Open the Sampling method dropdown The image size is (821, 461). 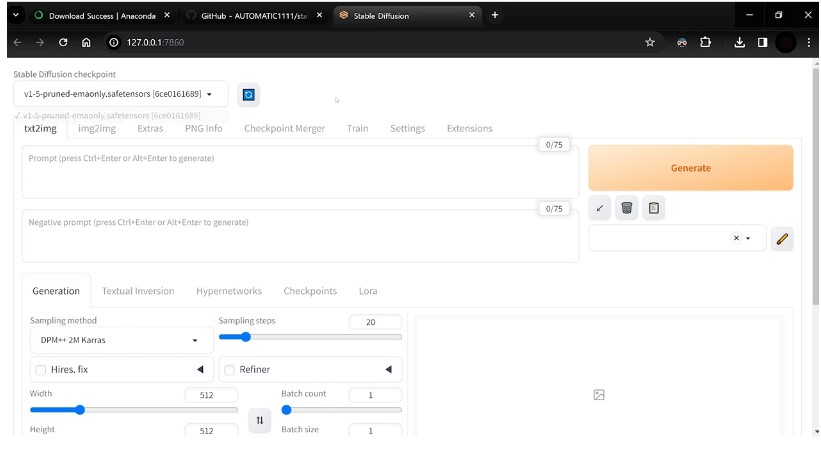pyautogui.click(x=121, y=340)
